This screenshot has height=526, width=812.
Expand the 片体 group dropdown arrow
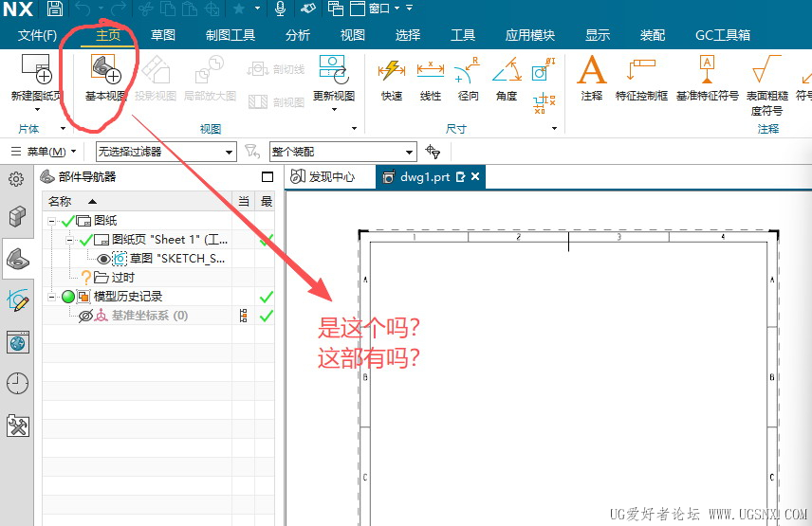pyautogui.click(x=64, y=128)
